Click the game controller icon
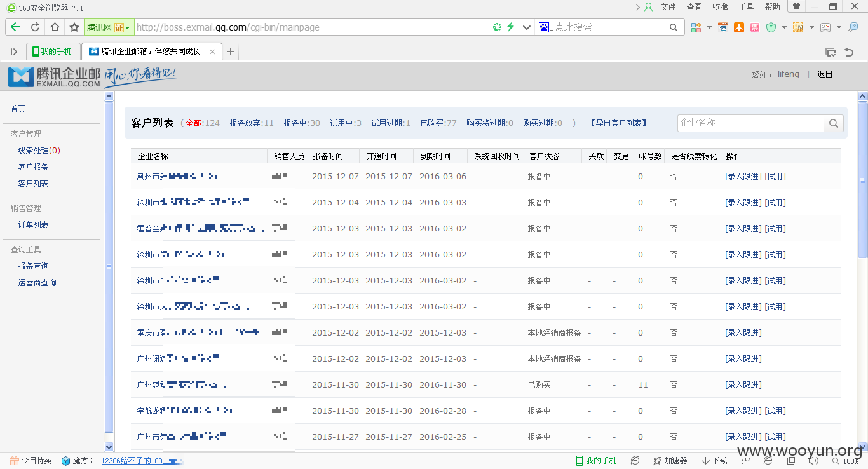 point(825,27)
